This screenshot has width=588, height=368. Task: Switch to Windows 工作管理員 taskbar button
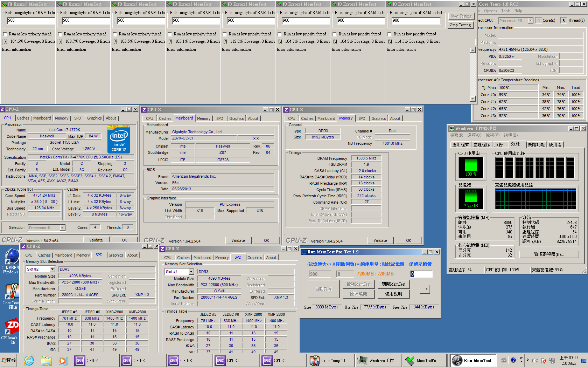378,360
